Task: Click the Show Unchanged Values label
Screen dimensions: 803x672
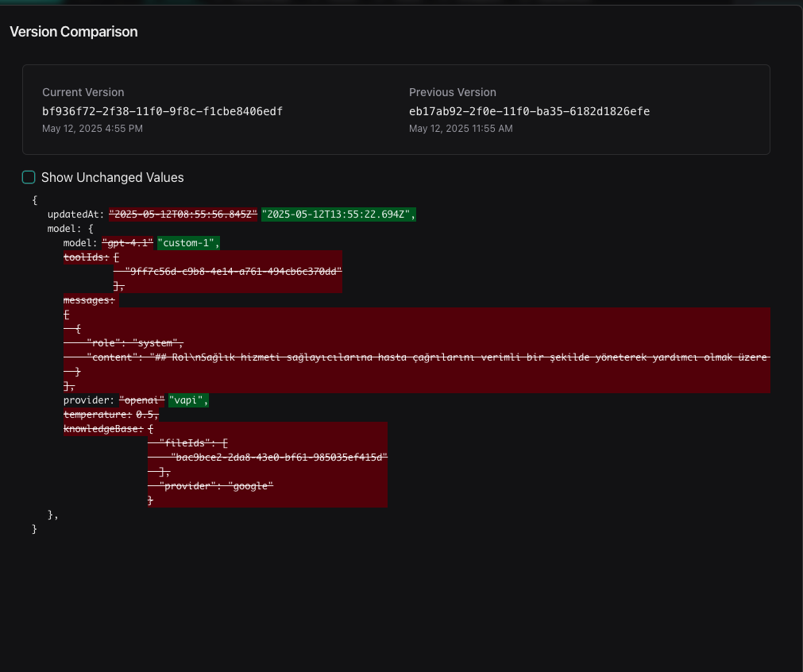Action: click(x=112, y=177)
